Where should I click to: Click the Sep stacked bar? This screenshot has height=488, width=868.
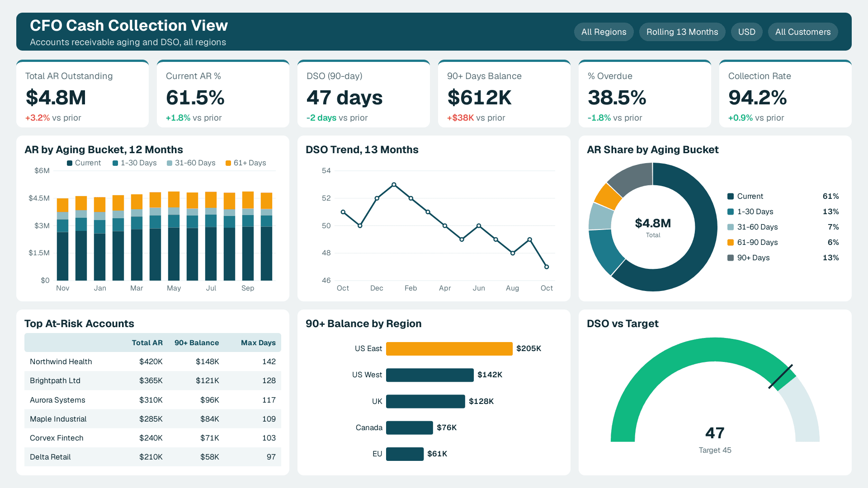tap(248, 236)
